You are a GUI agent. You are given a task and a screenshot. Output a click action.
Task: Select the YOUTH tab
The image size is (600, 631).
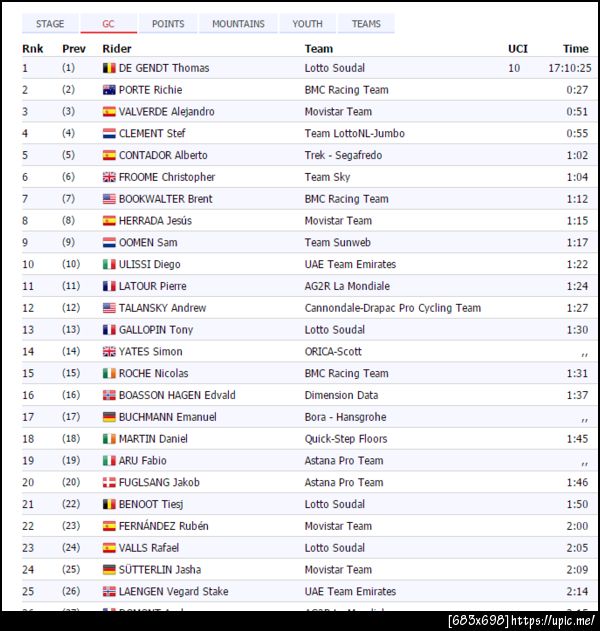[307, 24]
